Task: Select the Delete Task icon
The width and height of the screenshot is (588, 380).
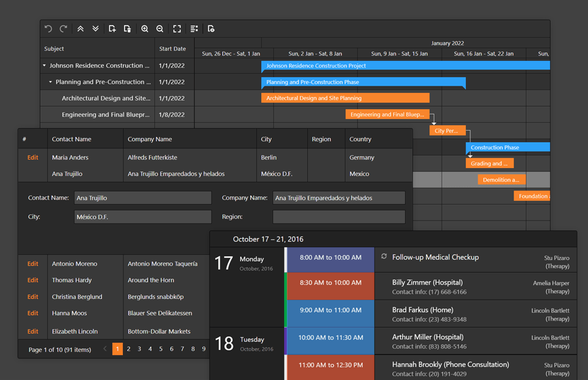Action: click(x=127, y=29)
